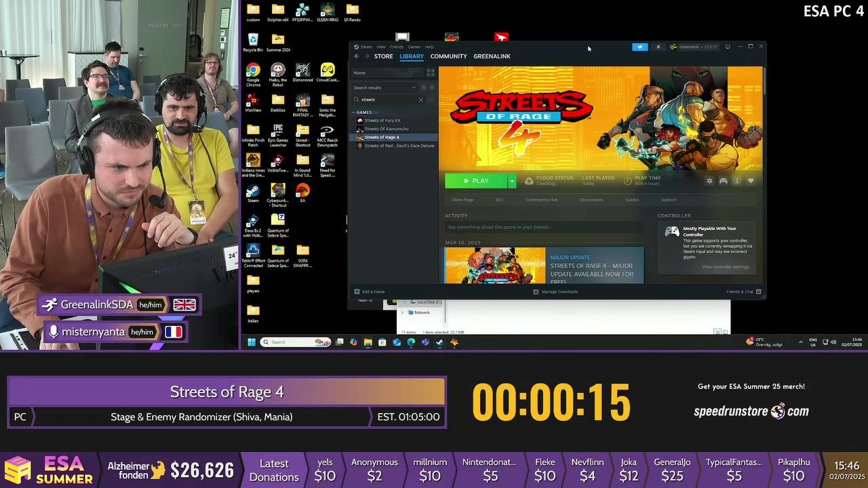Click the game info icon
This screenshot has width=868, height=488.
737,181
